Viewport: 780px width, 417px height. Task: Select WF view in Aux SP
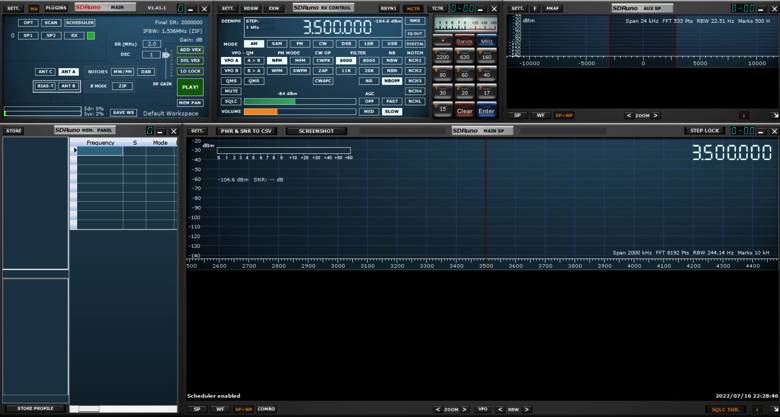541,115
